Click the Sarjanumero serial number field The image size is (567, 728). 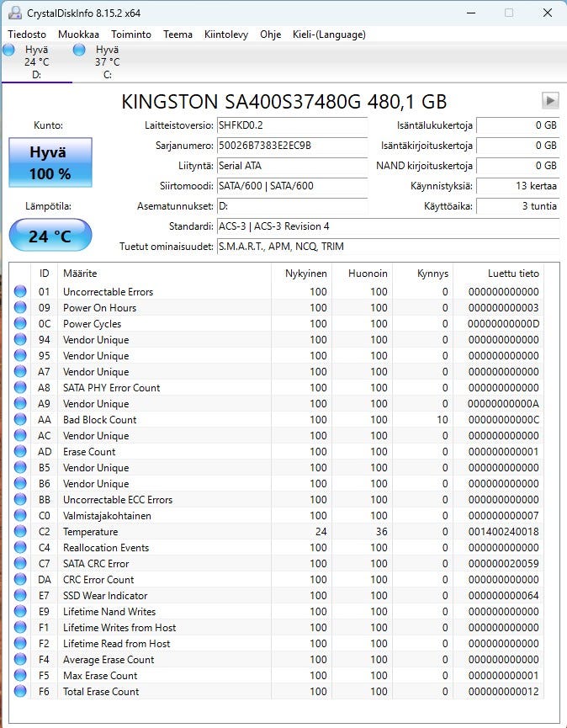pos(292,146)
